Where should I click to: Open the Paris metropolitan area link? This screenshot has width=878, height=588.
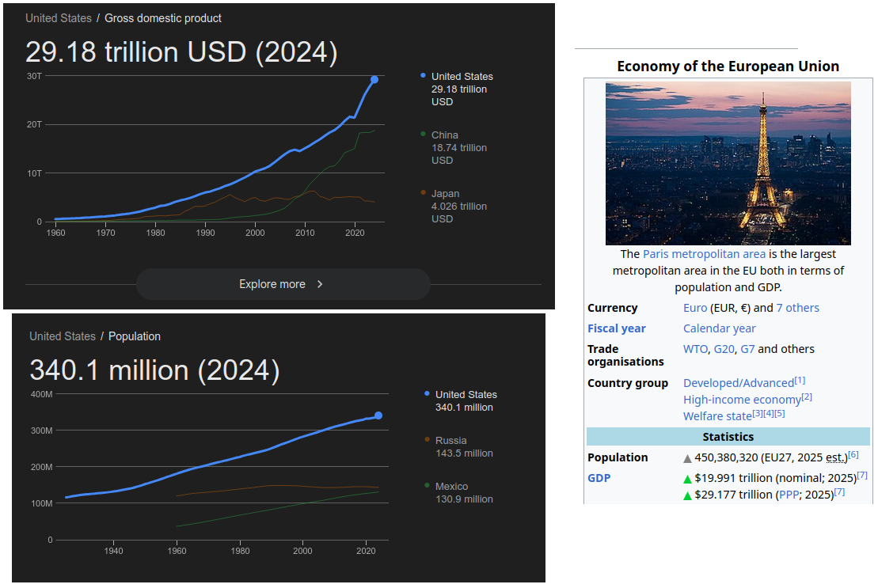click(x=704, y=254)
